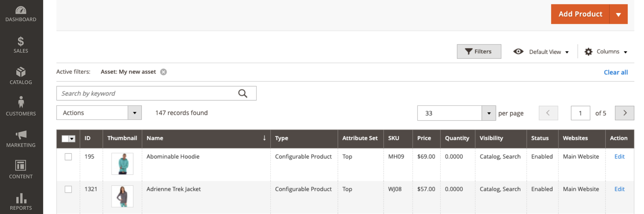The image size is (644, 214).
Task: Click the Clear all link
Action: click(x=616, y=72)
